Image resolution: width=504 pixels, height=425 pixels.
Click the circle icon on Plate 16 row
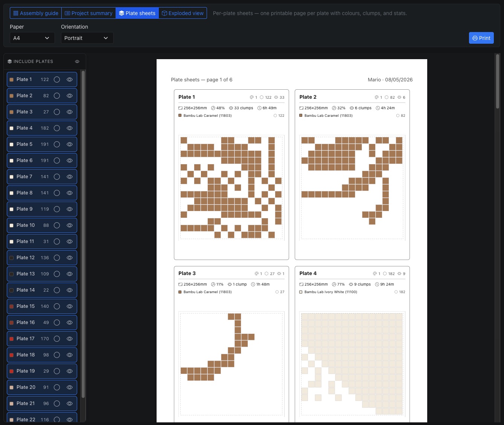(57, 323)
